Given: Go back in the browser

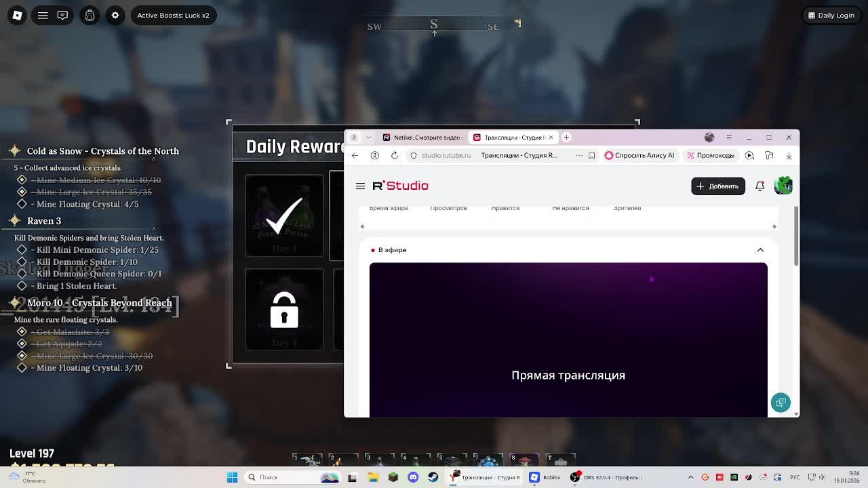Looking at the screenshot, I should tap(355, 155).
